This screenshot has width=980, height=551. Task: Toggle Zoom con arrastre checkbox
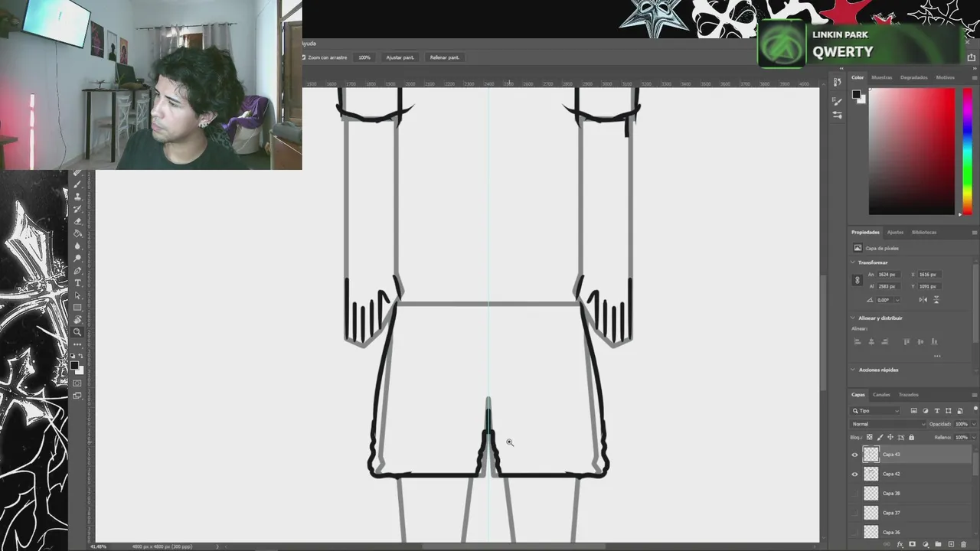(304, 57)
